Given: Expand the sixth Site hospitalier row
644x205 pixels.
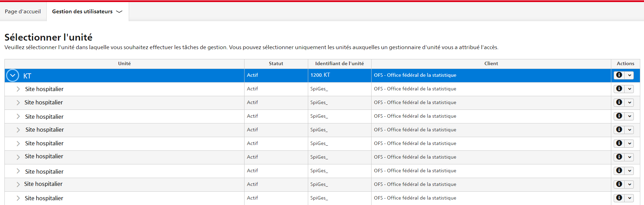Looking at the screenshot, I should 18,157.
